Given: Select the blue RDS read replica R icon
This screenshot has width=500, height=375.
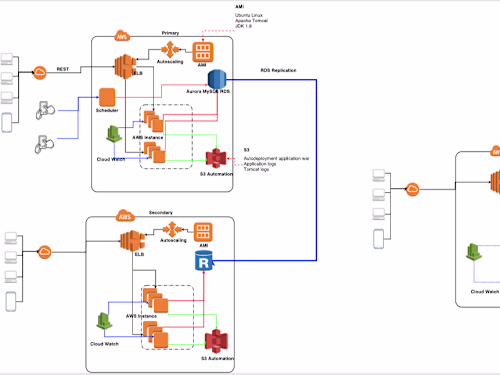Looking at the screenshot, I should [x=204, y=261].
